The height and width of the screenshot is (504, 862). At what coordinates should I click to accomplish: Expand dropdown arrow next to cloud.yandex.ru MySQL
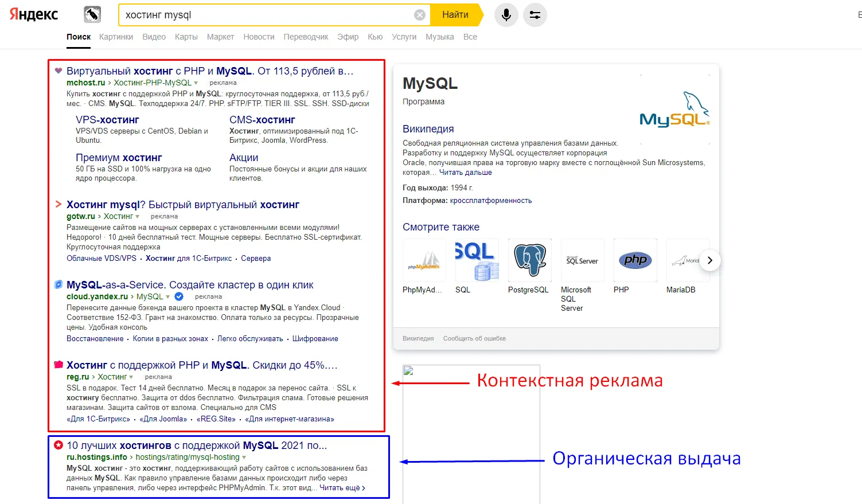point(167,297)
